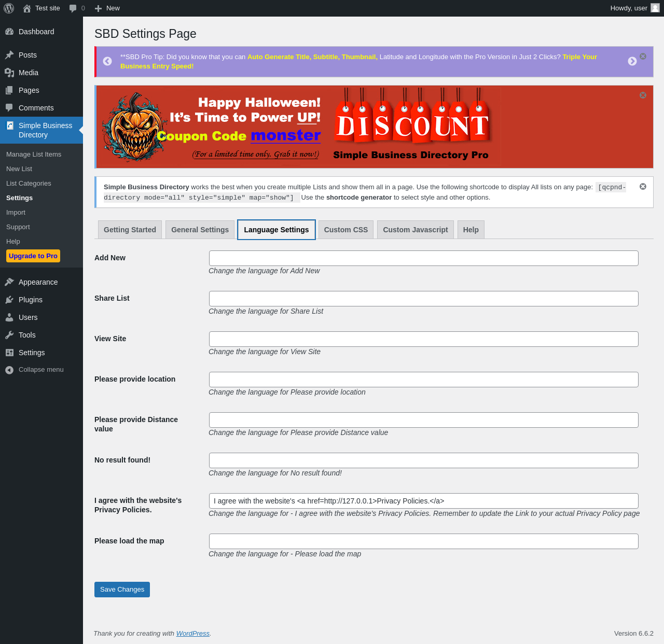Open comments bubble in admin bar
Viewport: 664px width, 644px height.
click(73, 8)
